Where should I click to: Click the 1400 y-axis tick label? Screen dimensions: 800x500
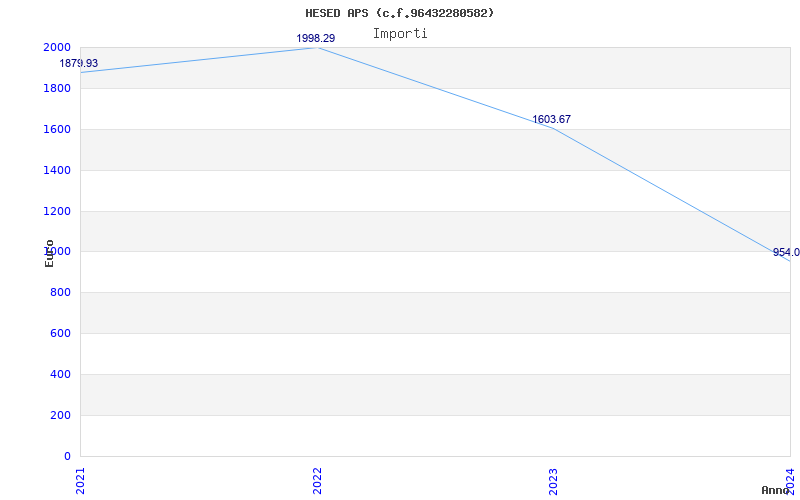(x=57, y=170)
